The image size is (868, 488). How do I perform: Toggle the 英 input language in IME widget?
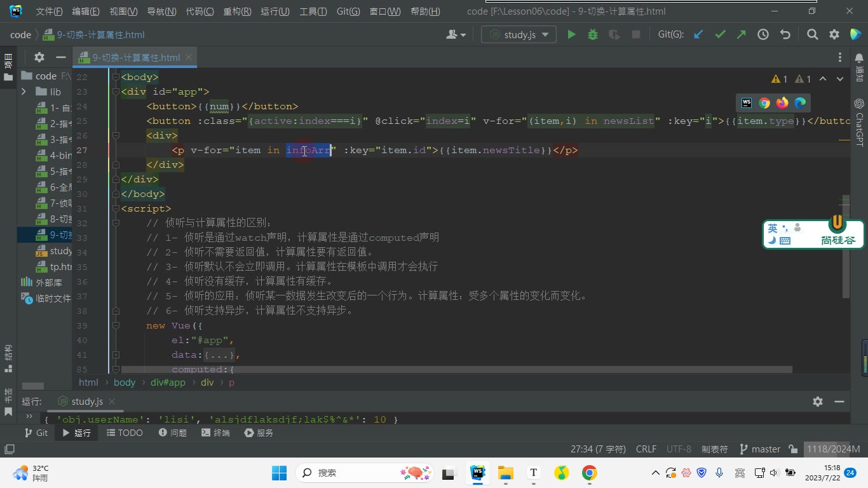point(773,229)
